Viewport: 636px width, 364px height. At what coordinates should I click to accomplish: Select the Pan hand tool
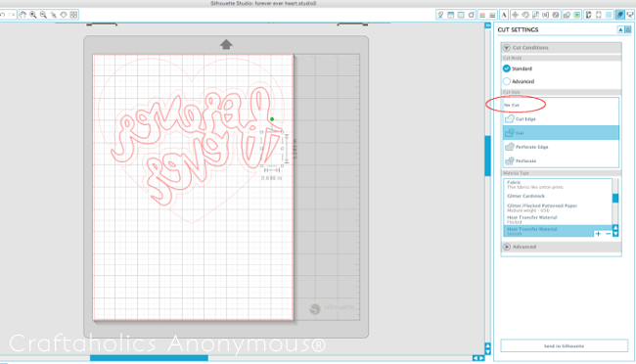[23, 15]
